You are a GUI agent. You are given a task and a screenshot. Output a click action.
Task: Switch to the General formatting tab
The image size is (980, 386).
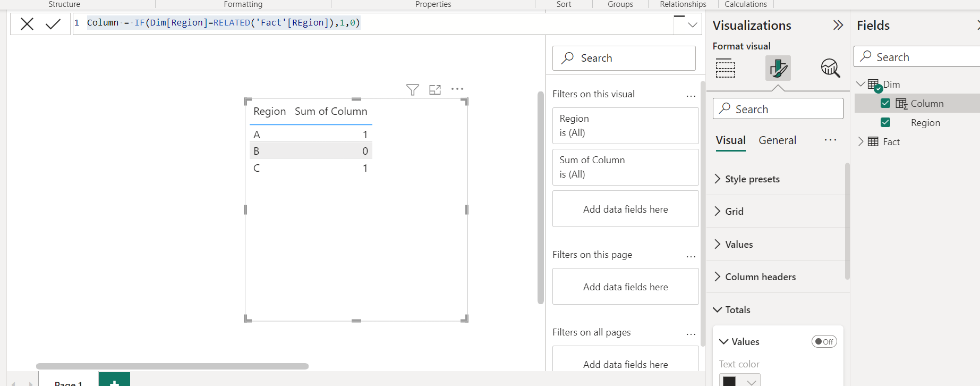click(777, 140)
